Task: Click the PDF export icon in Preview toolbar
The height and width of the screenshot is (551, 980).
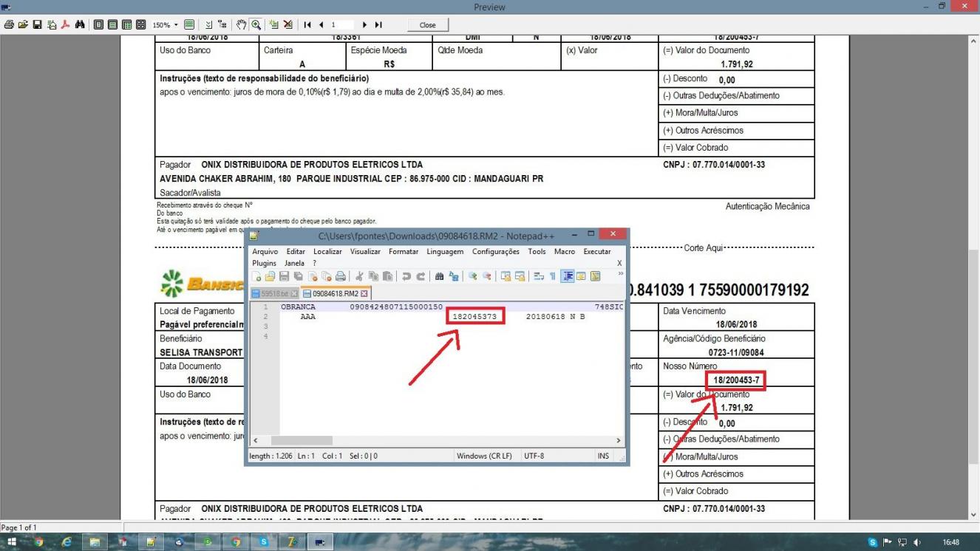Action: [65, 24]
